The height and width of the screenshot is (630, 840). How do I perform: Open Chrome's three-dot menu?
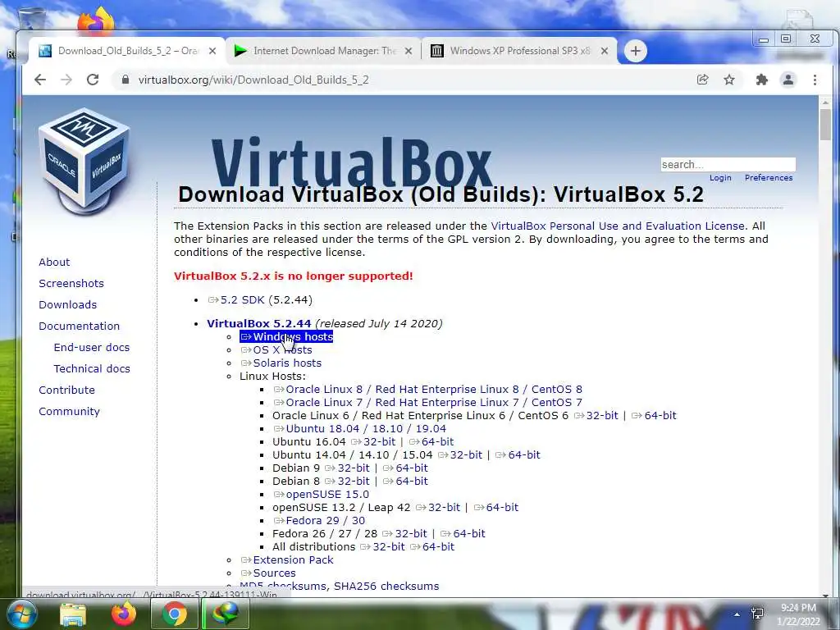click(815, 80)
